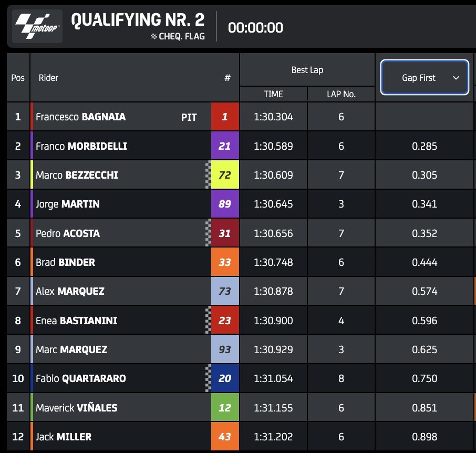Select rider Francesco BAGNAIA

[x=80, y=117]
